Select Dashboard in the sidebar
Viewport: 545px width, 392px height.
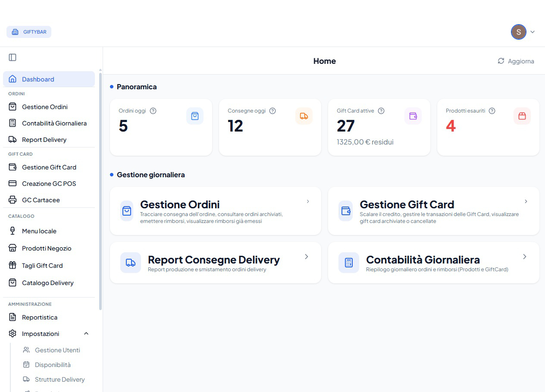tap(49, 79)
